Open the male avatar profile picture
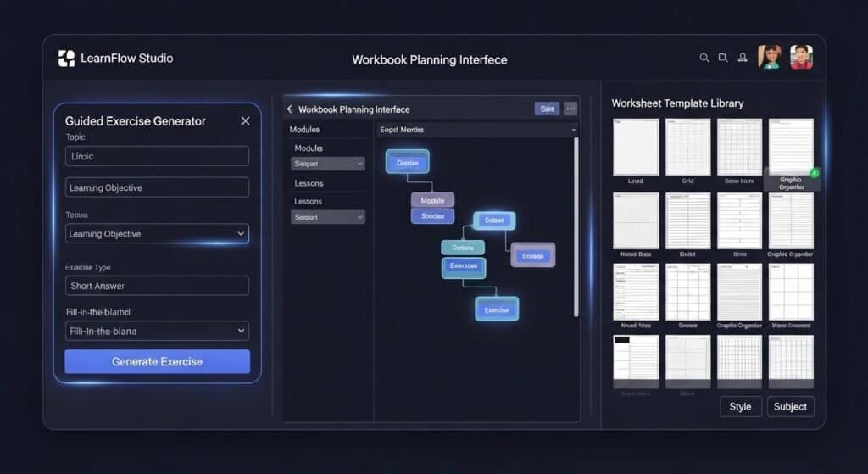The width and height of the screenshot is (868, 474). [x=801, y=57]
